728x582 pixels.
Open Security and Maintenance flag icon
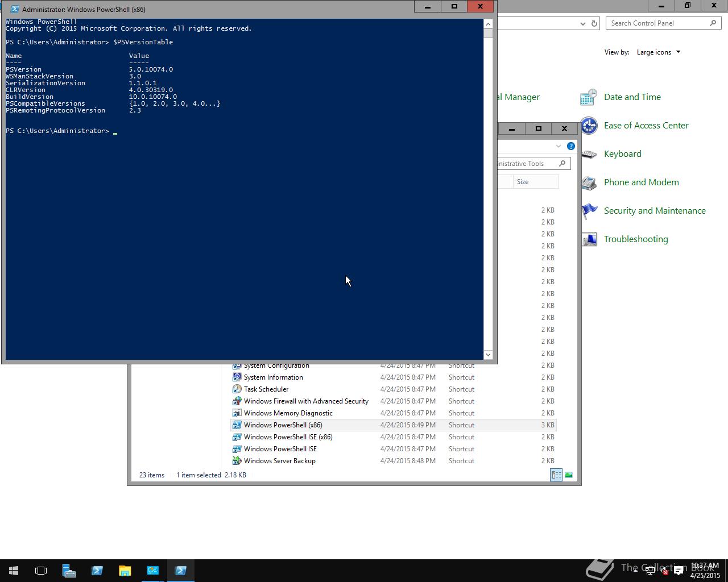click(x=589, y=211)
